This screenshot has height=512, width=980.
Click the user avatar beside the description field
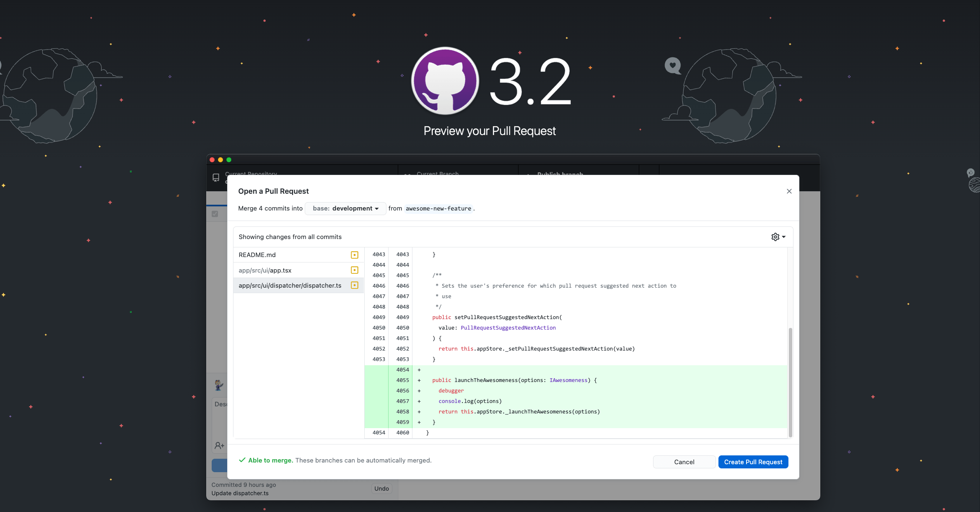point(218,385)
